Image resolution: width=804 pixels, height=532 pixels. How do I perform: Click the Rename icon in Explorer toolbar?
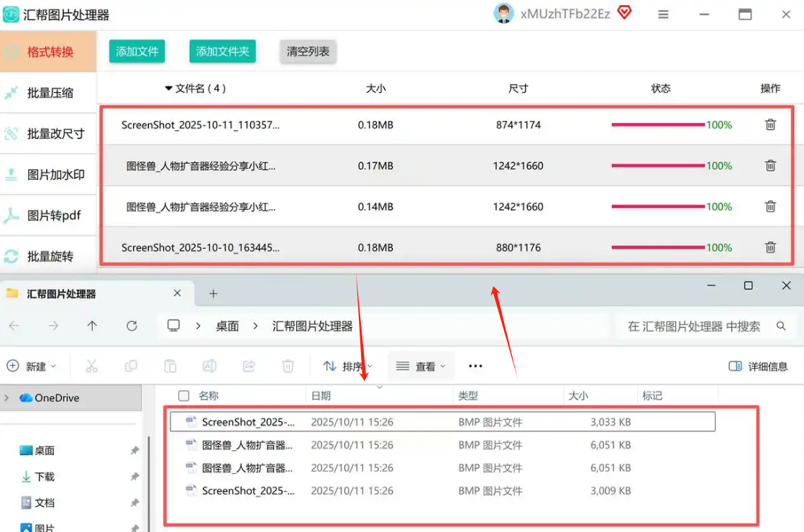tap(209, 366)
